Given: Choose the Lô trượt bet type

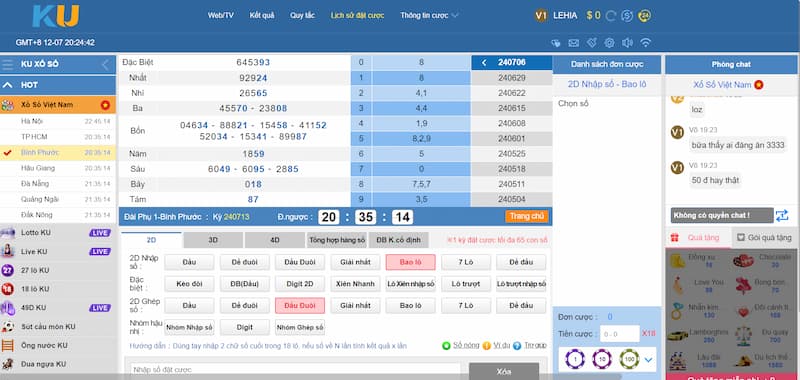Looking at the screenshot, I should (466, 284).
